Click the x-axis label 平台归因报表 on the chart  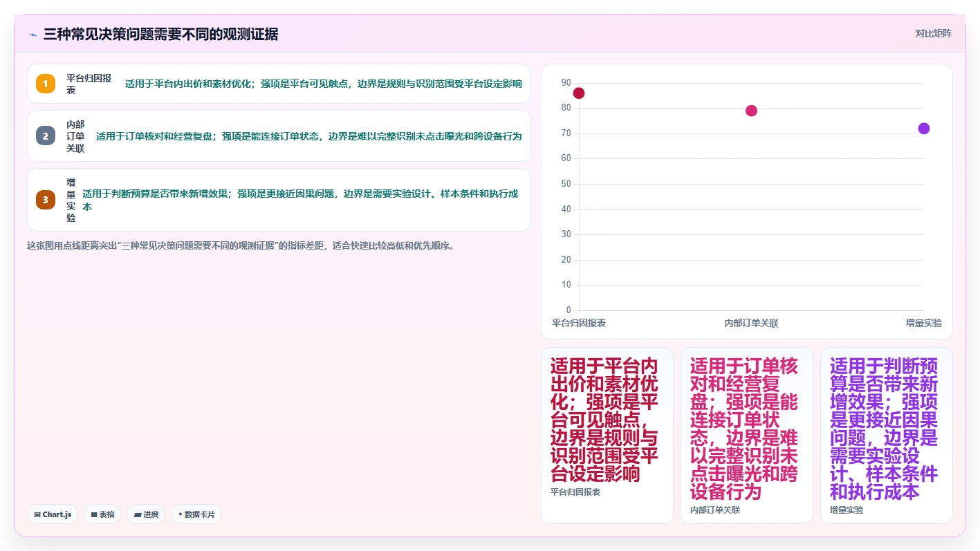tap(579, 323)
